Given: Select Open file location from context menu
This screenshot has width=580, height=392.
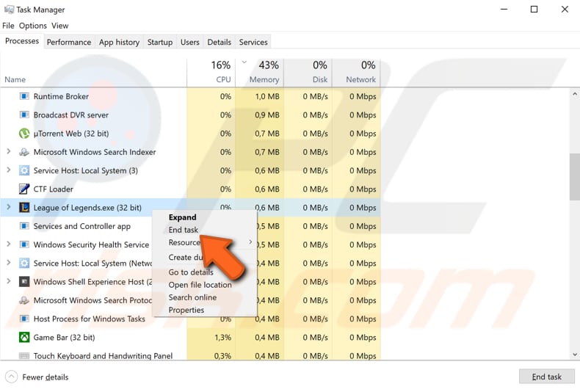Looking at the screenshot, I should pyautogui.click(x=200, y=285).
